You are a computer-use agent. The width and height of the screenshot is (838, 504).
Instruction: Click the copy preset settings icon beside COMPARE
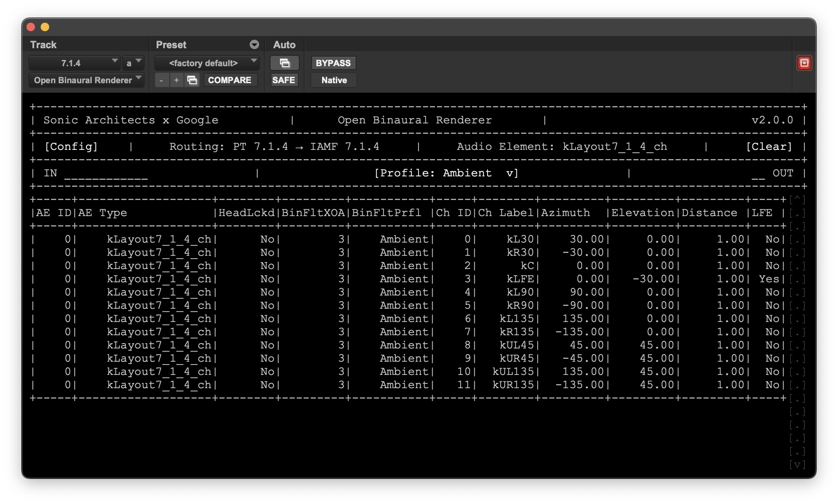(x=192, y=80)
